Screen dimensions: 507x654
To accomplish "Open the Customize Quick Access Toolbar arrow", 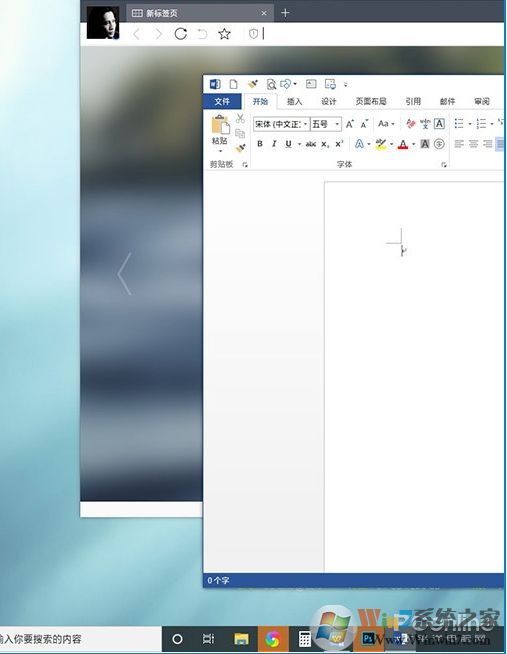I will click(x=345, y=85).
